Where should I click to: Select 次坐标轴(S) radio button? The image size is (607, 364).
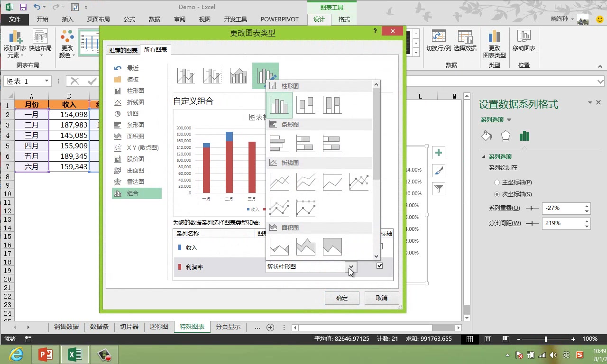497,194
